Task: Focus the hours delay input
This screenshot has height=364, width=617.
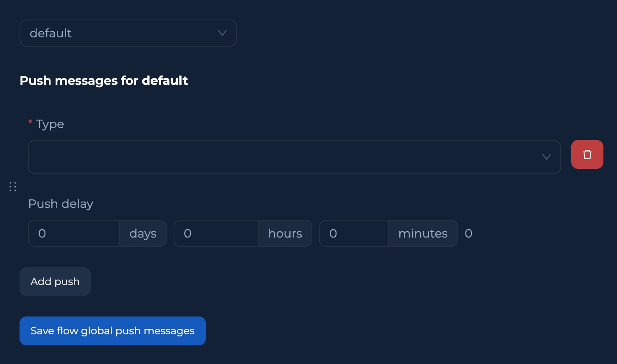Action: 216,233
